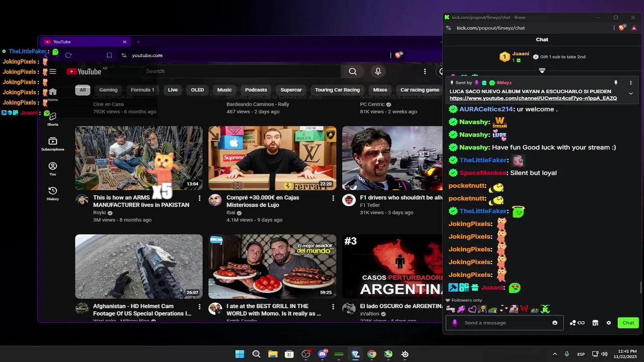Image resolution: width=644 pixels, height=362 pixels.
Task: Select the OLED filter chip
Action: click(x=197, y=90)
